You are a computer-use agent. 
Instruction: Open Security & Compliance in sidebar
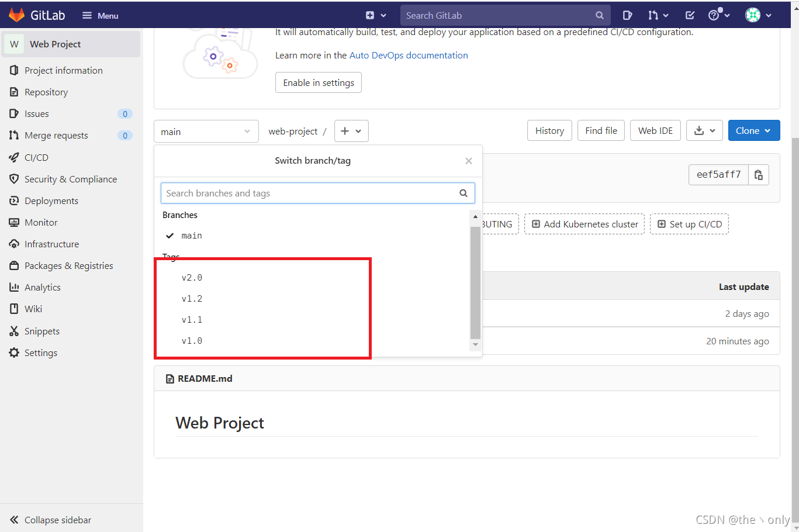pos(71,179)
